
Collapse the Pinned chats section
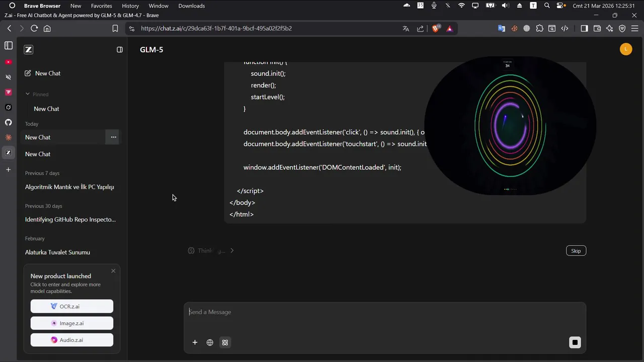coord(37,95)
